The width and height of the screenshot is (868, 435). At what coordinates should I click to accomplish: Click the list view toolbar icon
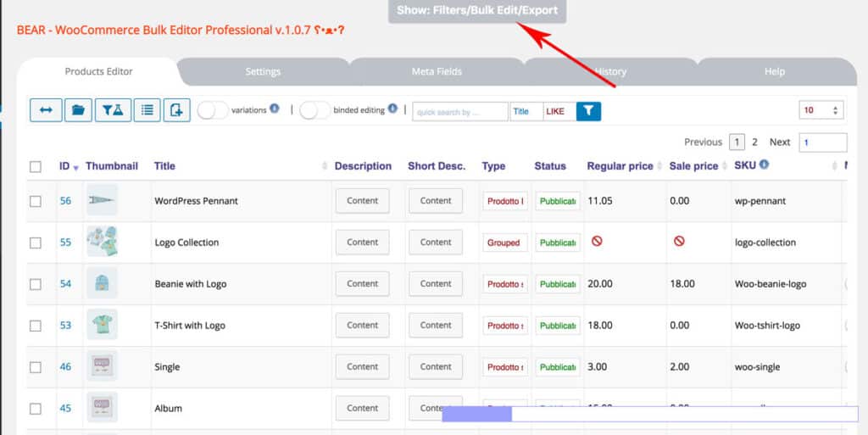(147, 110)
